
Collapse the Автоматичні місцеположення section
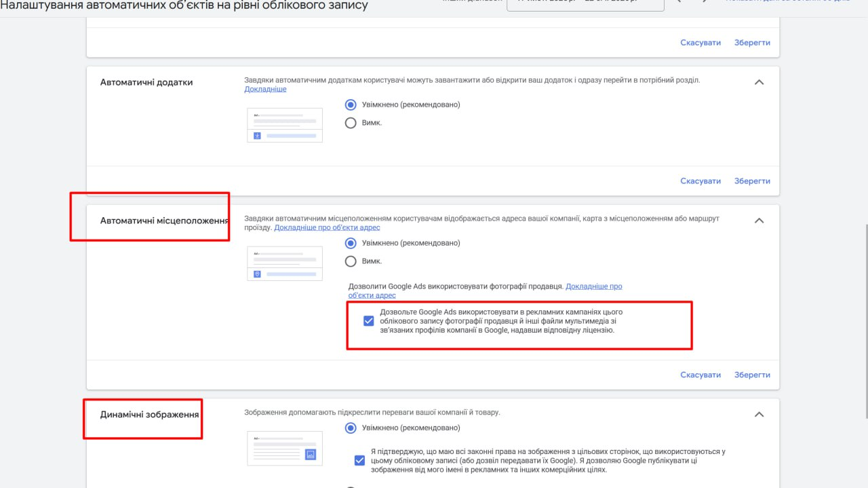759,220
